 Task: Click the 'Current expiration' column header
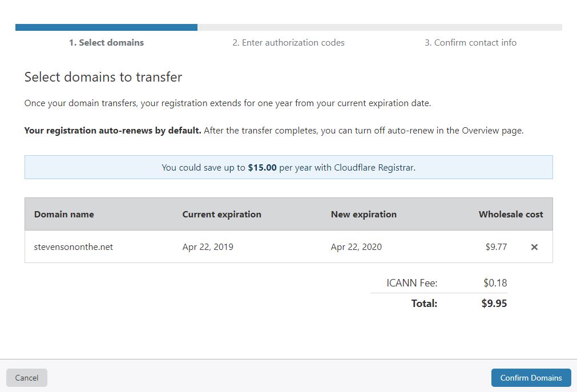[x=222, y=214]
